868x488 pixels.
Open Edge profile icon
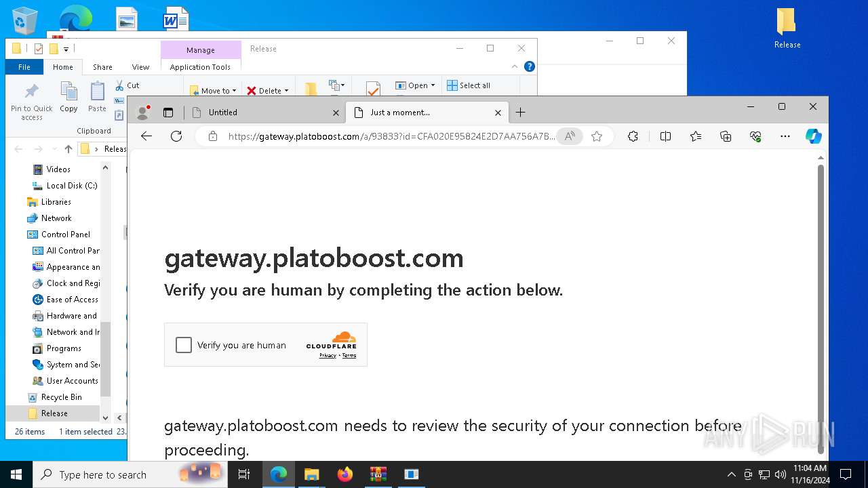(142, 113)
